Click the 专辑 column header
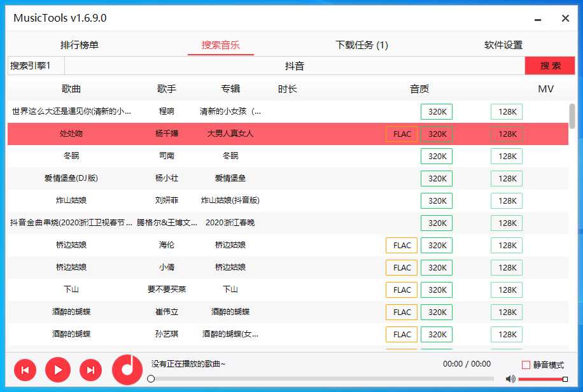Image resolution: width=583 pixels, height=392 pixels. point(230,89)
